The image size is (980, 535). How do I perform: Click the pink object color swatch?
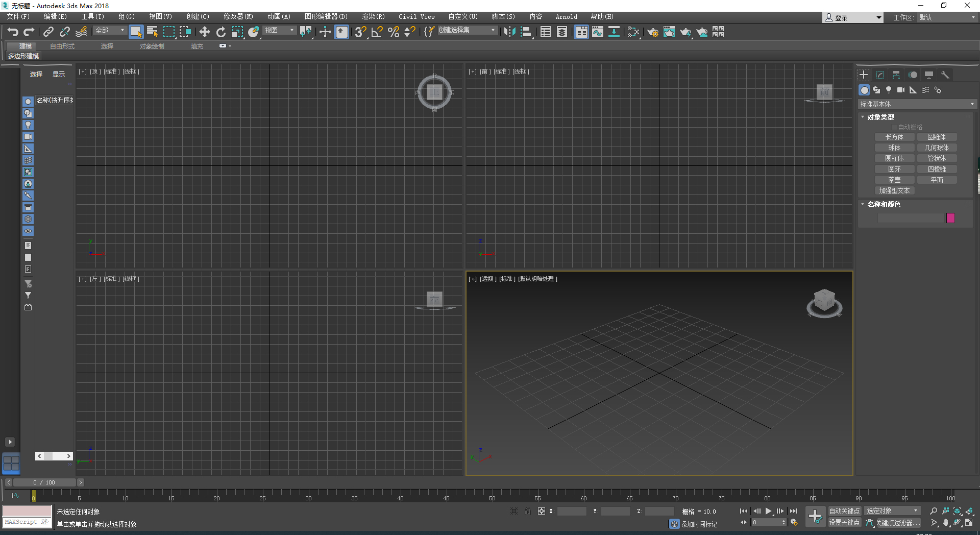[x=950, y=218]
